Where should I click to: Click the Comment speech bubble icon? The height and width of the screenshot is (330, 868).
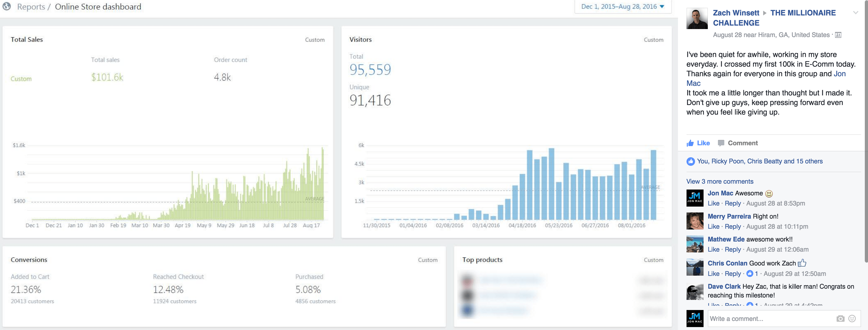pos(721,143)
